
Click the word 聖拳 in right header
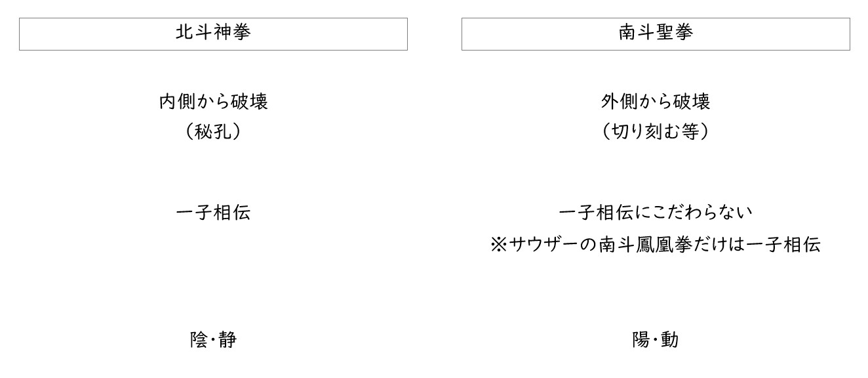coord(675,33)
